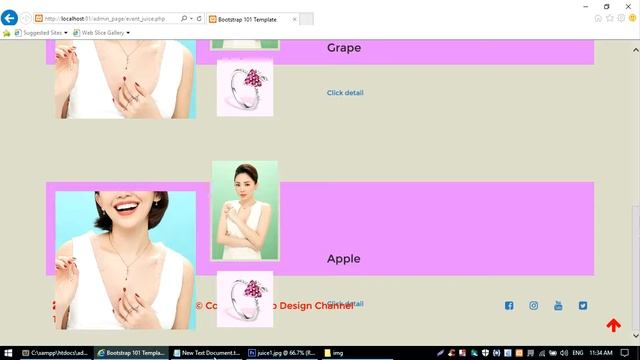Open the Instagram icon in footer
640x360 pixels.
(533, 306)
